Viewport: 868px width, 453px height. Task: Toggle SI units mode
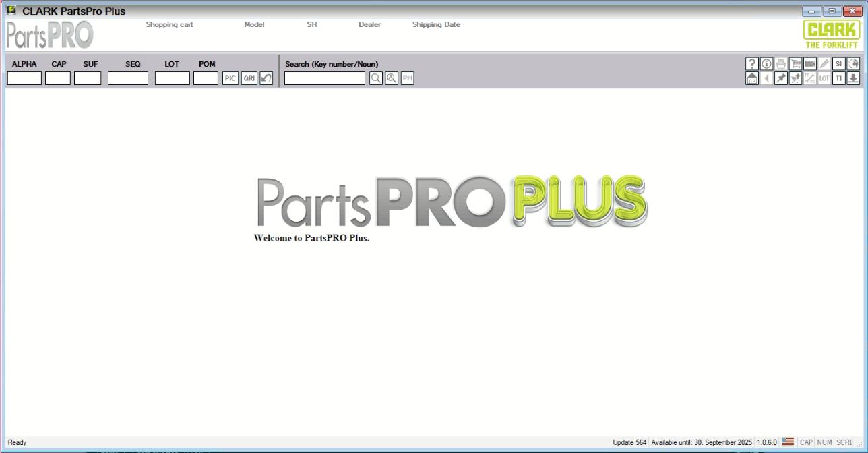coord(838,64)
